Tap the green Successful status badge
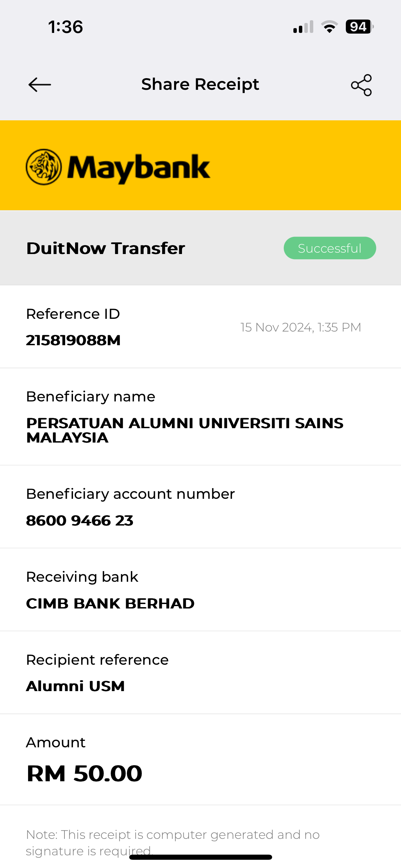The image size is (401, 868). point(330,248)
